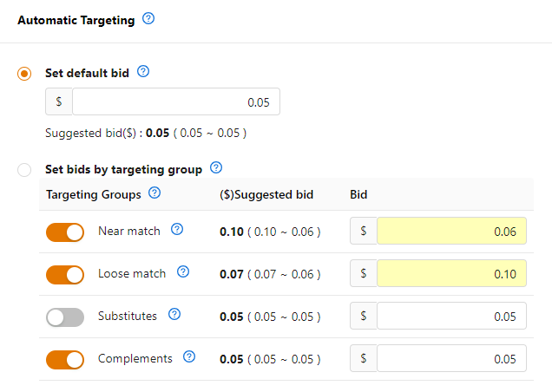Screen dimensions: 552x392
Task: Enable the Substitutes toggle
Action: tap(65, 317)
